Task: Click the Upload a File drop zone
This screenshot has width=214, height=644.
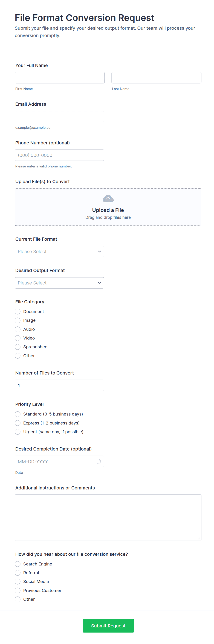Action: (108, 213)
